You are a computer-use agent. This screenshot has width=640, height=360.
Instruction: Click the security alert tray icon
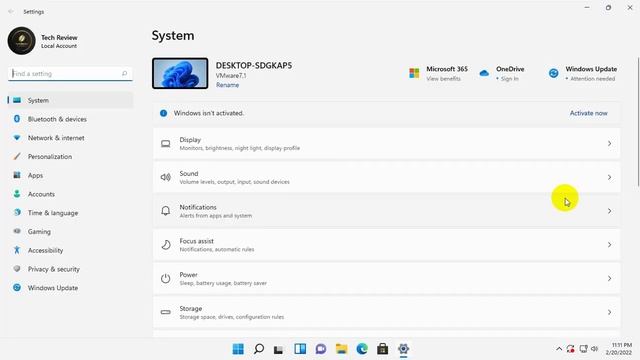tap(571, 349)
